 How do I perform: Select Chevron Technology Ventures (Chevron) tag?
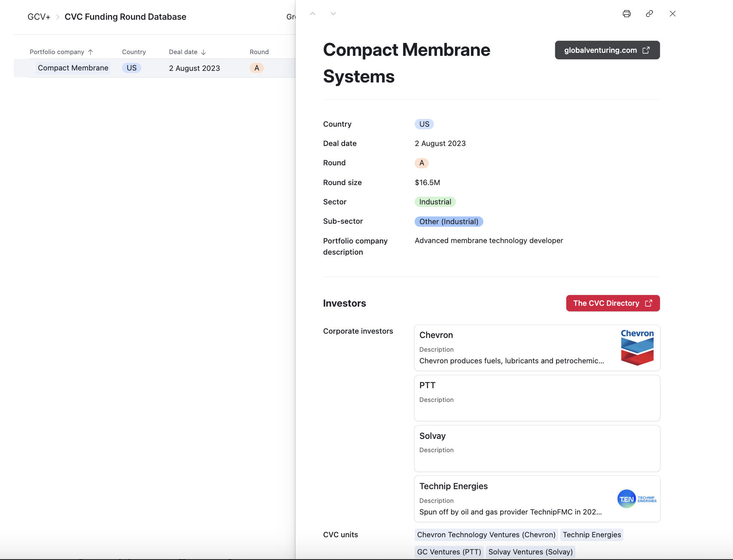click(486, 535)
